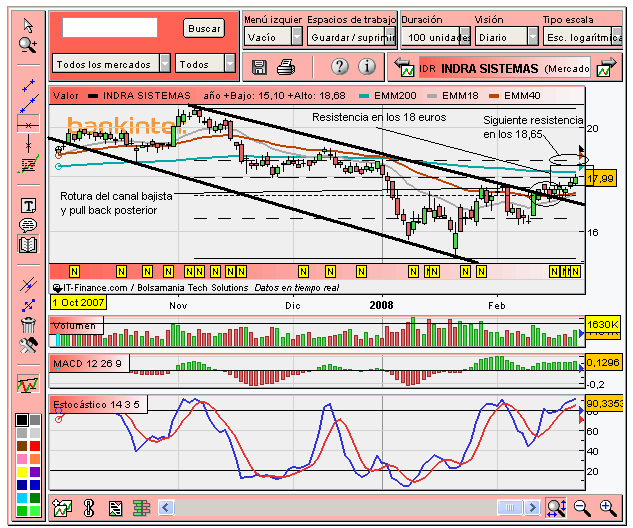
Task: Open the Todos dropdown
Action: [205, 64]
